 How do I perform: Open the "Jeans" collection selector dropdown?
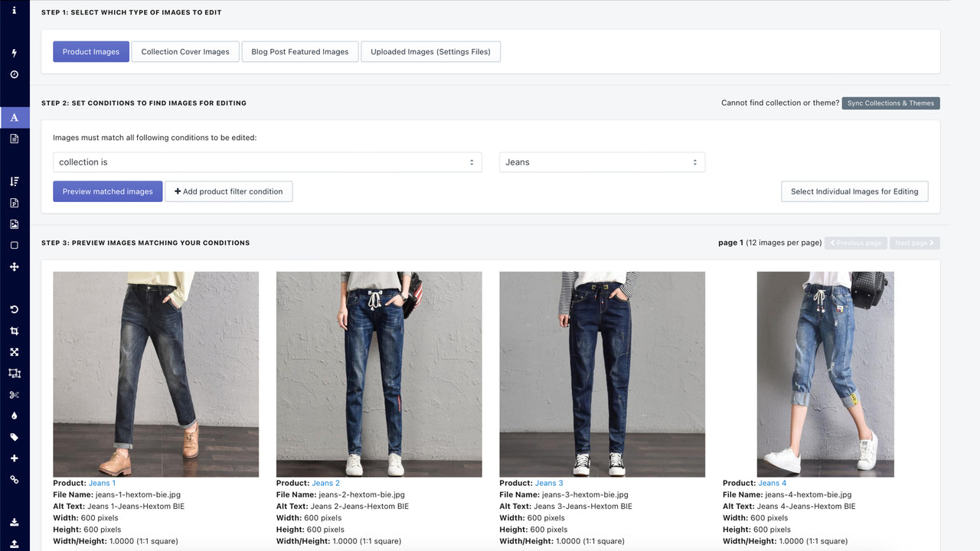click(602, 161)
